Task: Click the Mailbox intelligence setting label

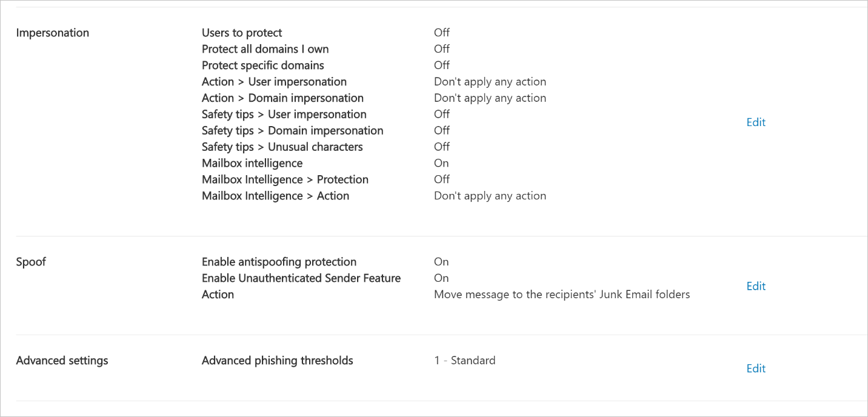Action: click(252, 163)
